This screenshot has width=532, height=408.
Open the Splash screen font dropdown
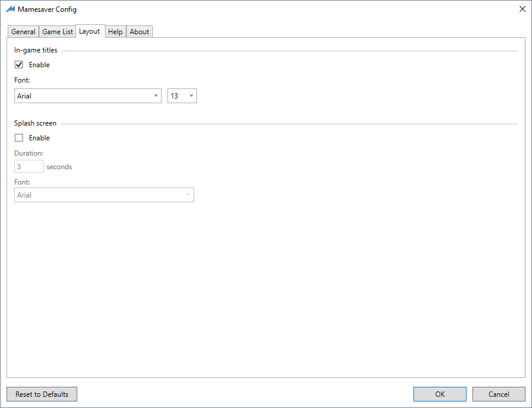click(104, 195)
